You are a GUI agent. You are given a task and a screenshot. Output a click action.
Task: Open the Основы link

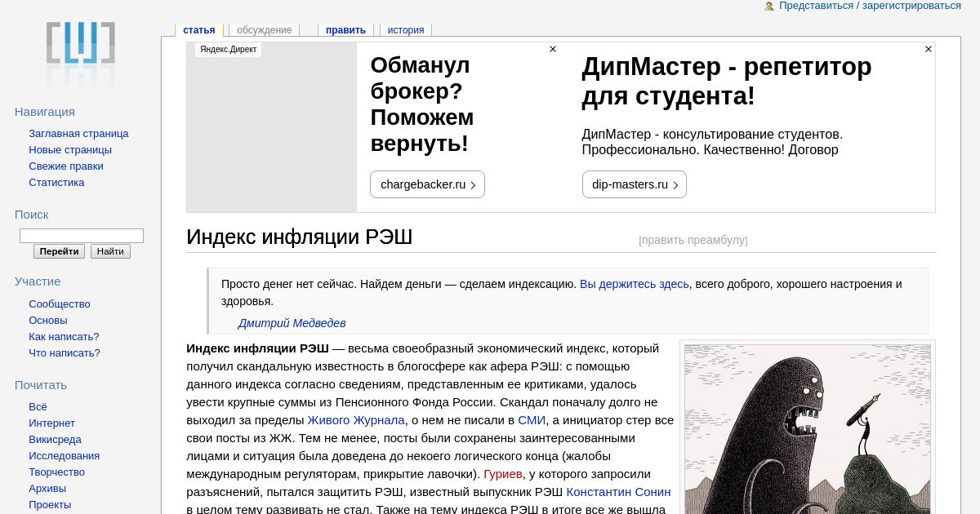point(48,320)
